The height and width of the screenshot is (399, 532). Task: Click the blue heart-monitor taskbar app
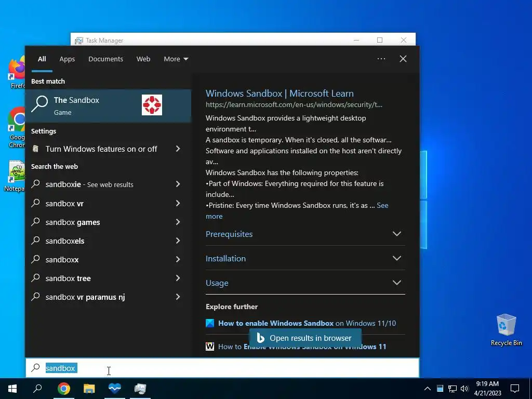115,389
